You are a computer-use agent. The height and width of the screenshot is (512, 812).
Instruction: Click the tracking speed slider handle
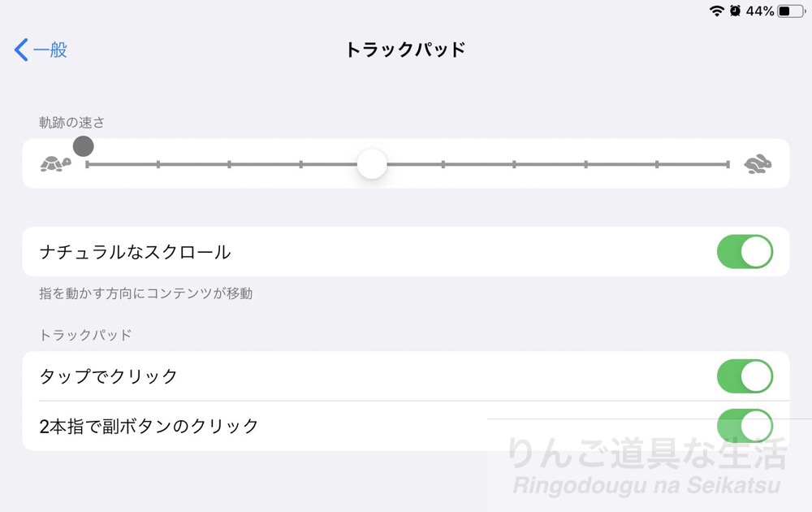pos(372,164)
